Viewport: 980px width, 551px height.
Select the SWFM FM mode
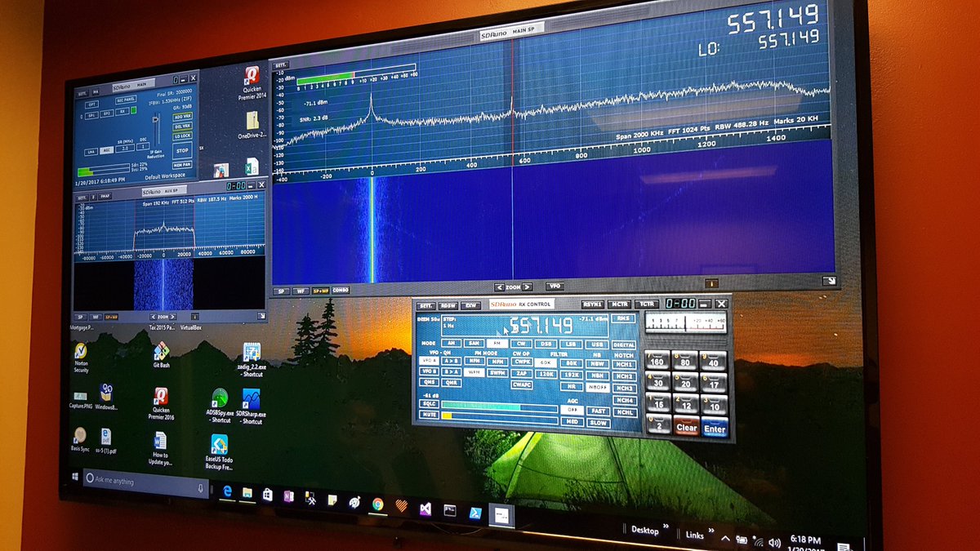[x=497, y=373]
